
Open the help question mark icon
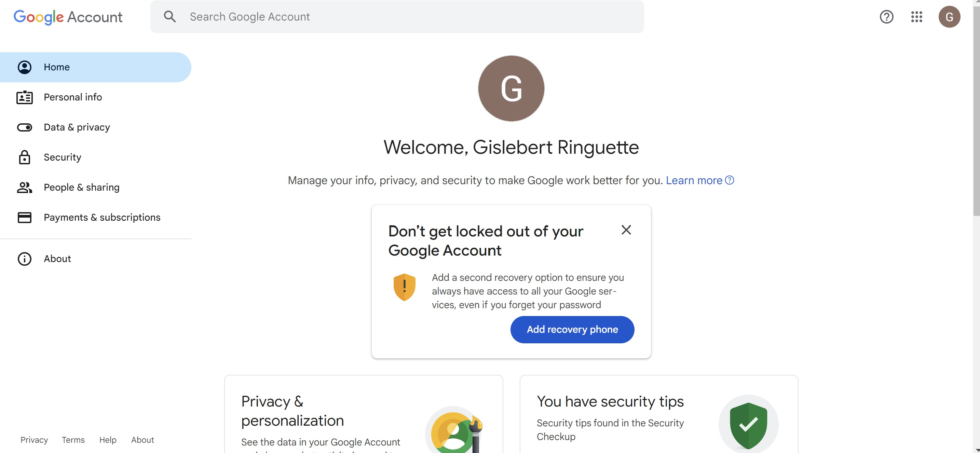pos(886,17)
